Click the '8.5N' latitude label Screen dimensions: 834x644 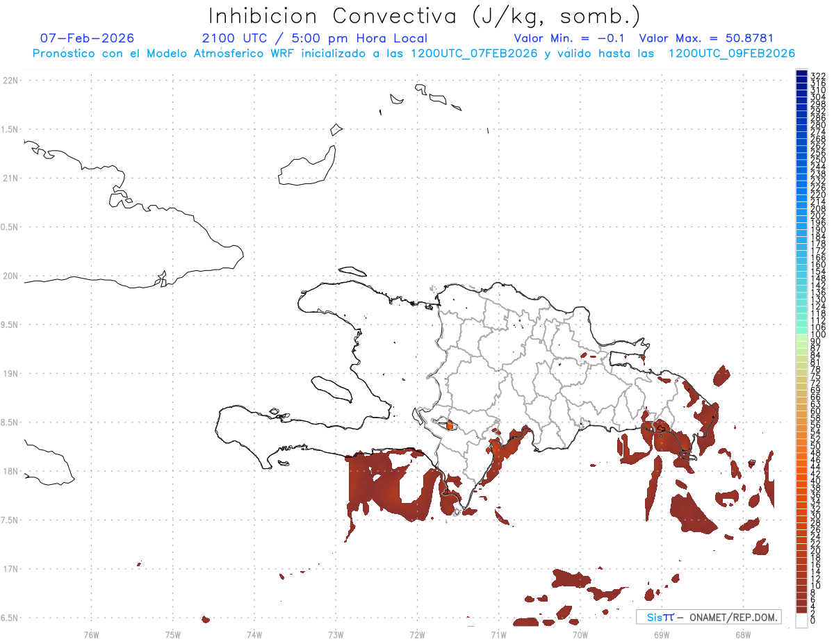coord(9,422)
